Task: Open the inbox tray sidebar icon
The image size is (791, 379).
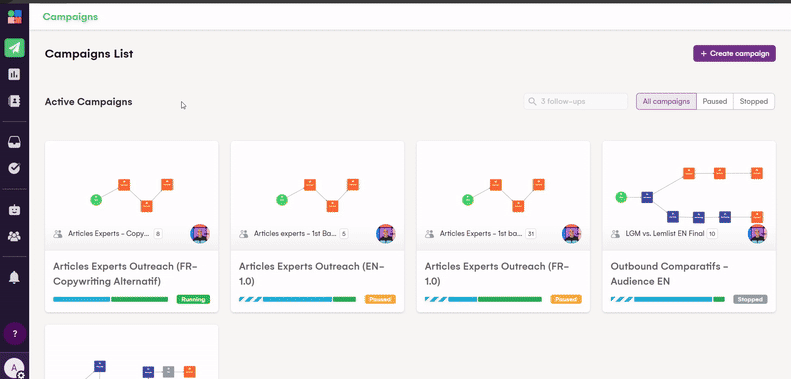Action: (x=14, y=142)
